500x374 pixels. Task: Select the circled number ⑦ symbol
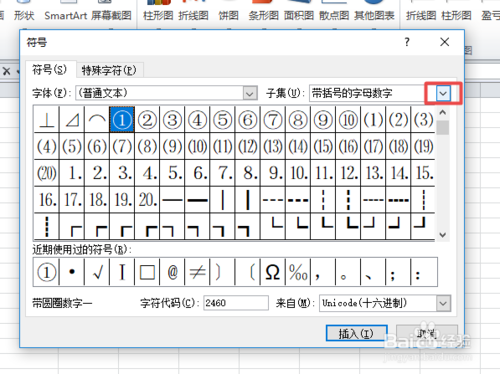tap(273, 120)
